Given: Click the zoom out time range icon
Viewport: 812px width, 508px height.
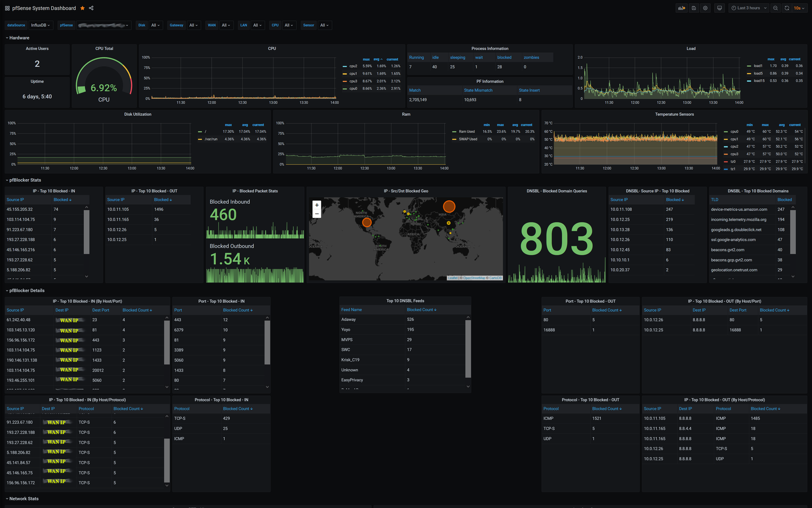Looking at the screenshot, I should [775, 8].
